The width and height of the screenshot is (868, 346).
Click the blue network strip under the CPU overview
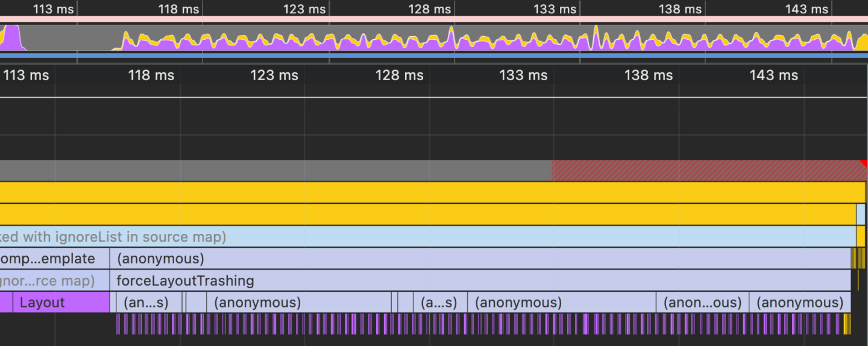[x=434, y=55]
